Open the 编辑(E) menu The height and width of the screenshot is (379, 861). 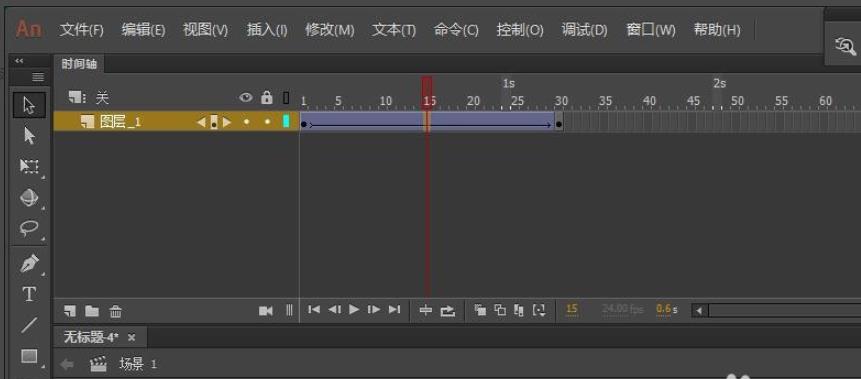click(143, 30)
